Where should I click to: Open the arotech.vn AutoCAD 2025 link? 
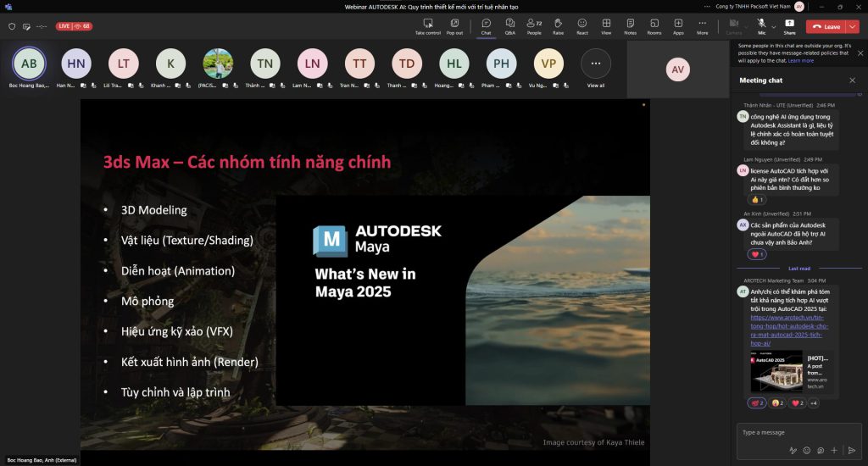tap(789, 330)
